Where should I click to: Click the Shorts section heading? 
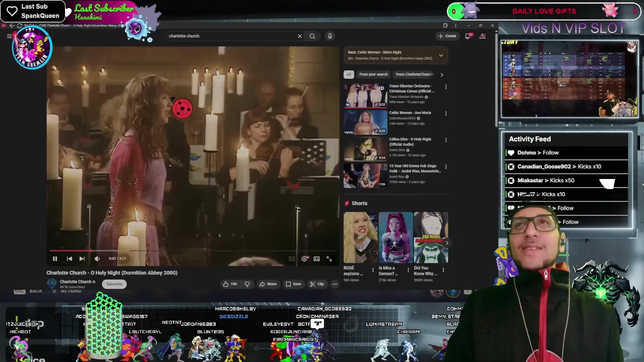[359, 203]
